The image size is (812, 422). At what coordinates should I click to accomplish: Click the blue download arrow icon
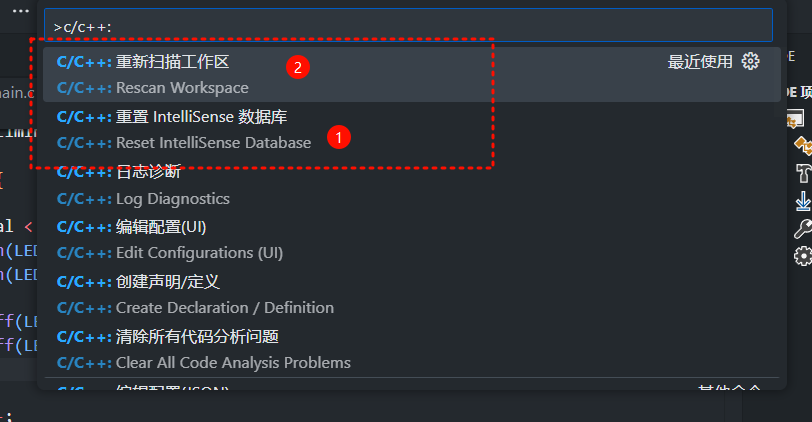(x=802, y=201)
